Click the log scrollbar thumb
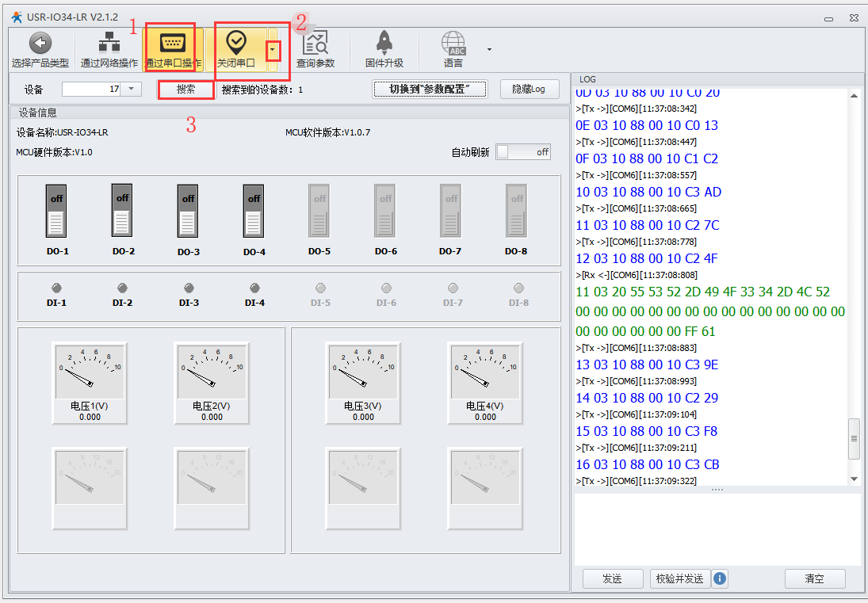Image resolution: width=868 pixels, height=603 pixels. click(855, 439)
